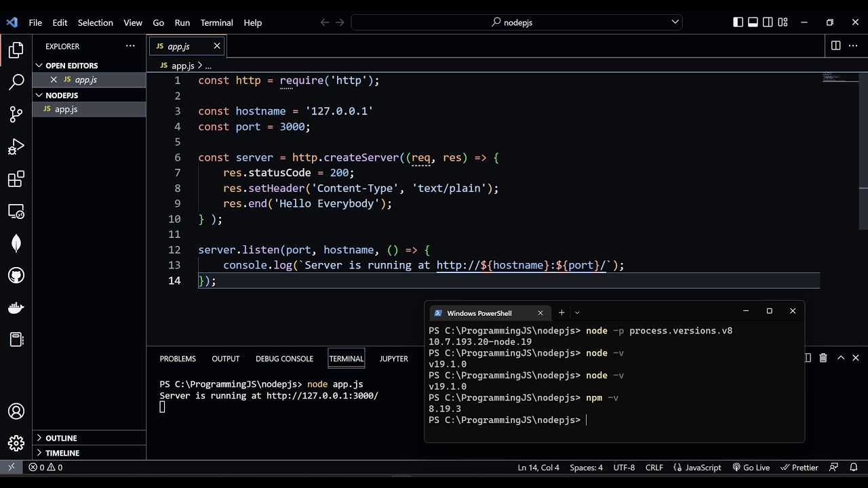Open the Terminal menu
Viewport: 868px width, 488px height.
(x=217, y=22)
